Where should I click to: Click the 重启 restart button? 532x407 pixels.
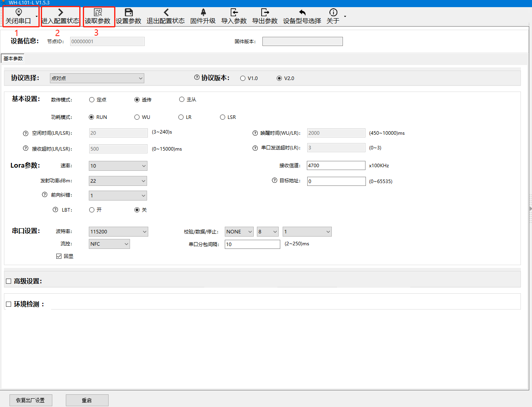click(87, 400)
